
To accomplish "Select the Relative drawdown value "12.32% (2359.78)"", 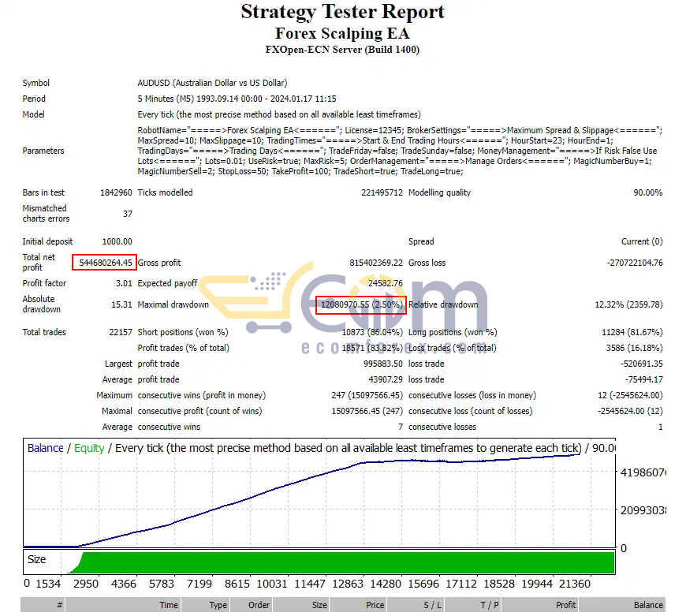I will (628, 304).
